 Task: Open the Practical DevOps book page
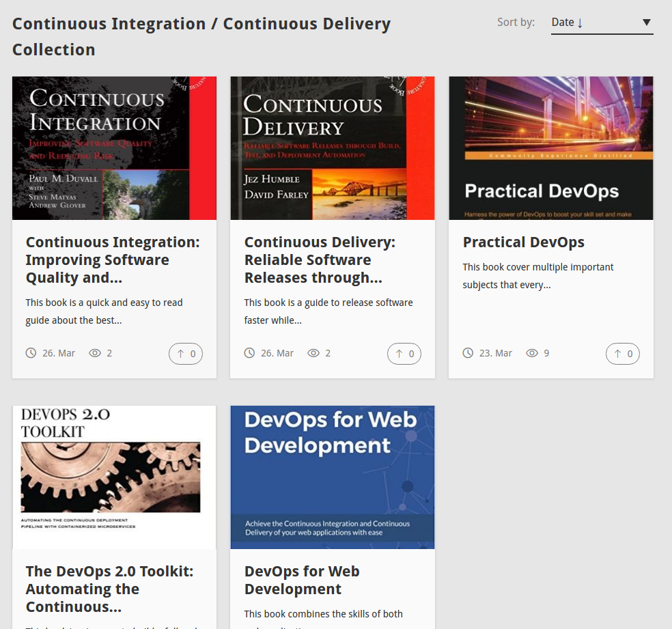coord(523,242)
